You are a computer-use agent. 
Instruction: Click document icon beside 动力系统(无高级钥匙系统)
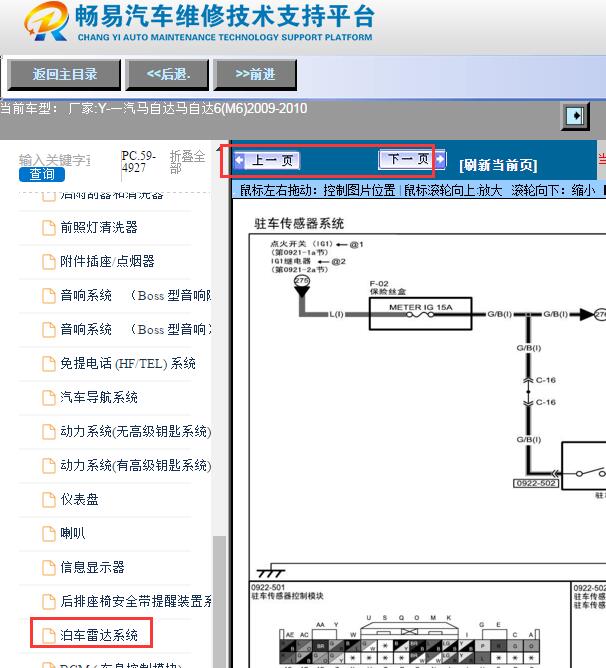(49, 432)
